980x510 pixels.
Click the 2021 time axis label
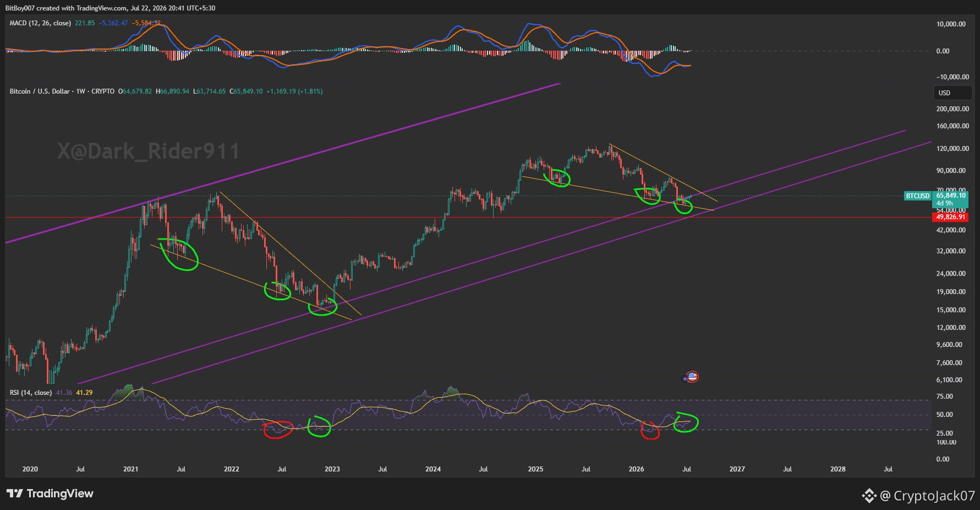tap(131, 469)
